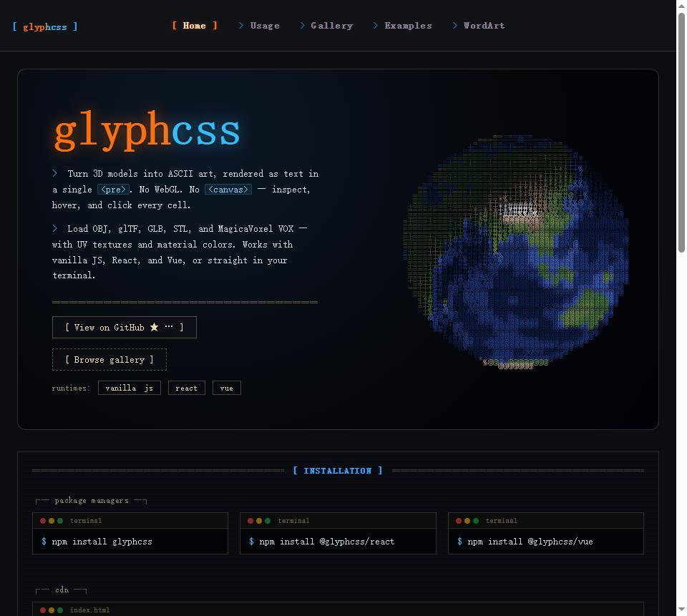
Task: Click the View on GitHub button
Action: [125, 327]
